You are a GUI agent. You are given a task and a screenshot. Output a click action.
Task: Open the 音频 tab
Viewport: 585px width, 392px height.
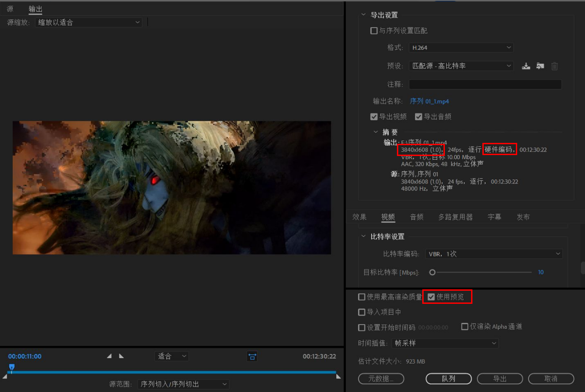tap(416, 217)
